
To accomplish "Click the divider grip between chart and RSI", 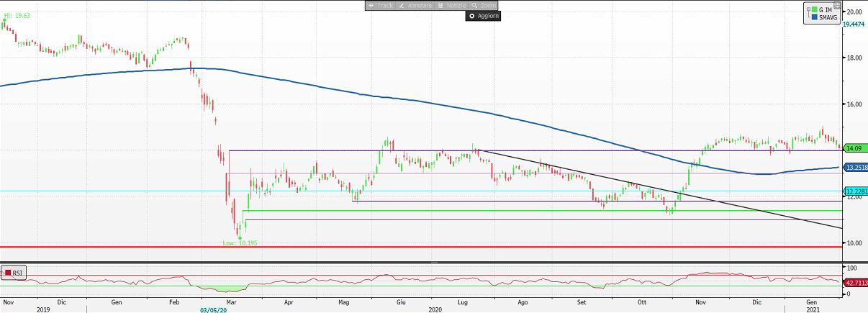I will (433, 263).
